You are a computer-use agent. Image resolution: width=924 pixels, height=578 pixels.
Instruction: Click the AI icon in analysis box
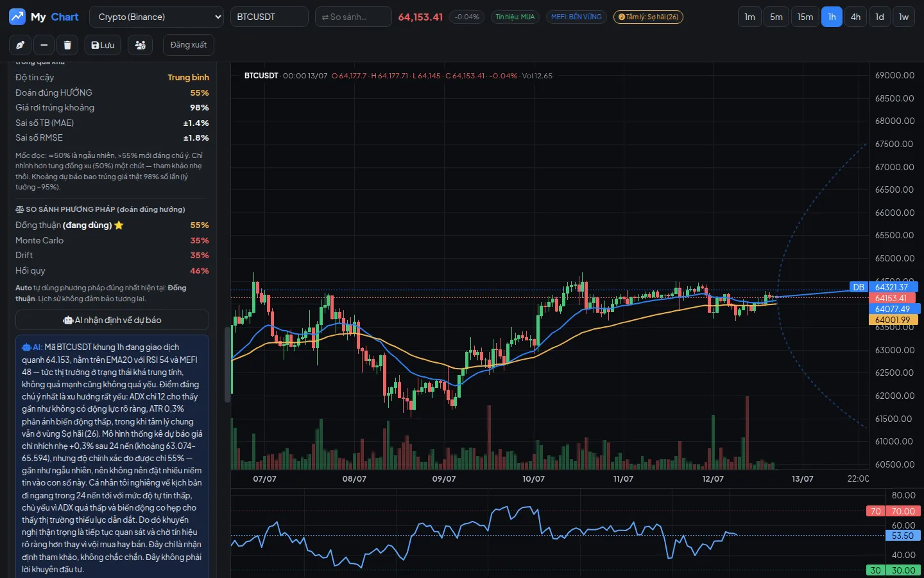pos(27,347)
